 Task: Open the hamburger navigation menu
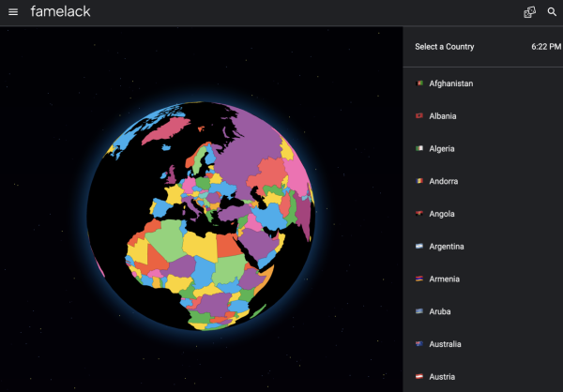point(13,12)
